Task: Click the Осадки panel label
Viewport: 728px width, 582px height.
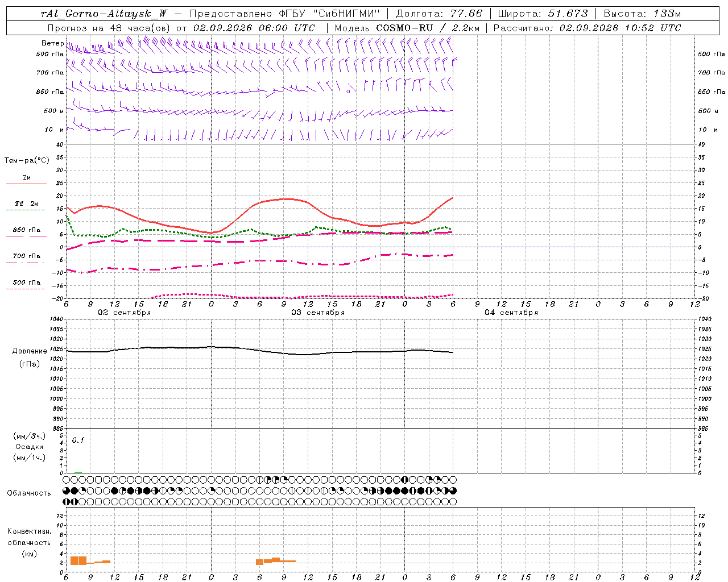Action: pos(29,447)
